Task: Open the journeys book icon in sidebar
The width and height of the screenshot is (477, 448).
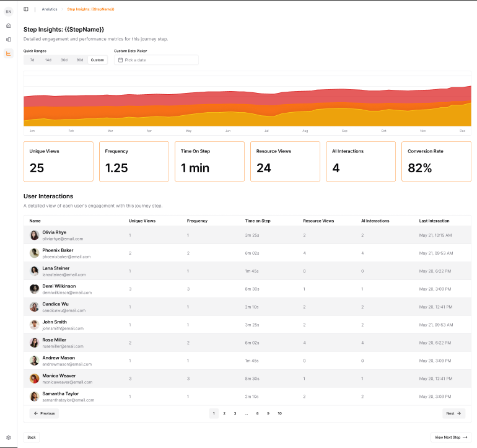Action: [9, 40]
